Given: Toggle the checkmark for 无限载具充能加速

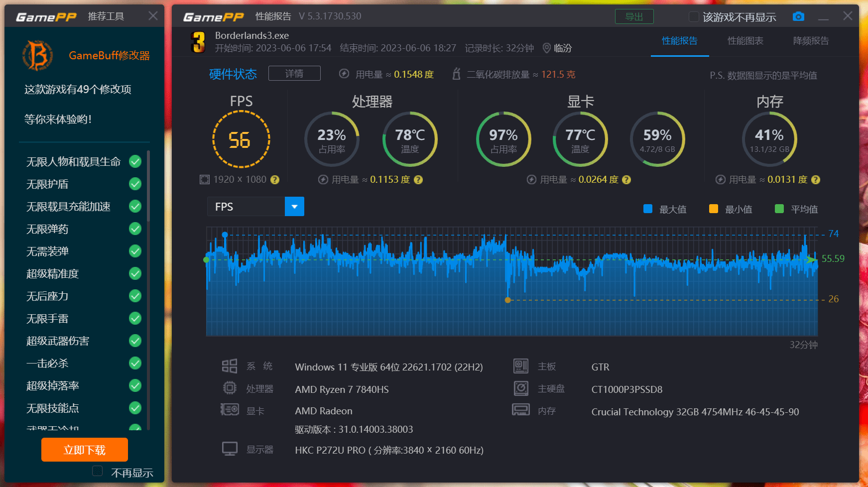Looking at the screenshot, I should click(x=135, y=206).
